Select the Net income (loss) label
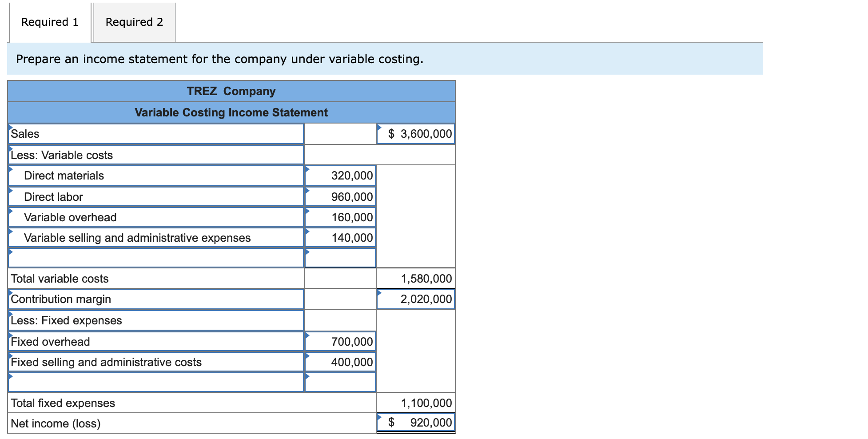 click(x=56, y=423)
